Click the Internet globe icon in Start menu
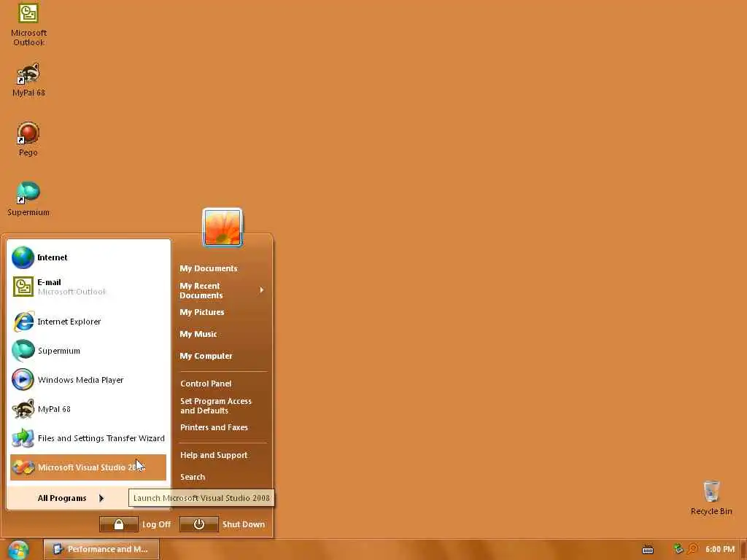 pyautogui.click(x=23, y=257)
